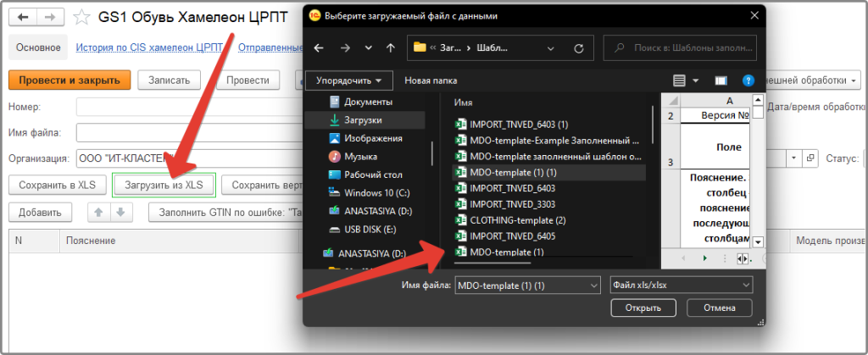
Task: Open the Упорядочить menu
Action: [348, 80]
